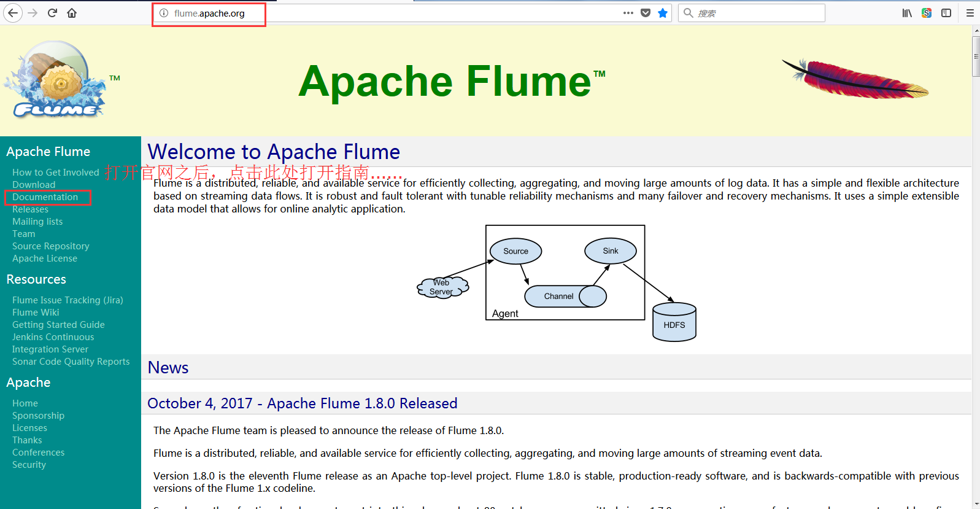Open the Mailing lists link

tap(37, 222)
